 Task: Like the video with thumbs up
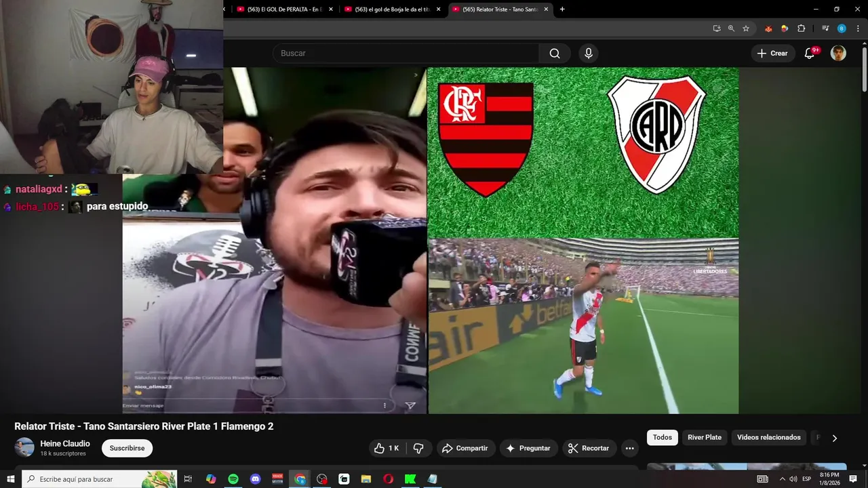click(387, 448)
